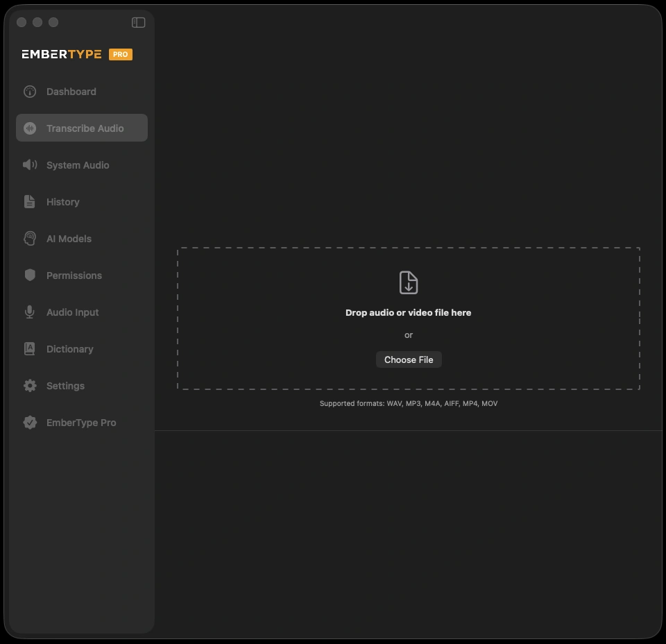Click the Transcribe Audio waveform icon
666x644 pixels.
tap(30, 128)
